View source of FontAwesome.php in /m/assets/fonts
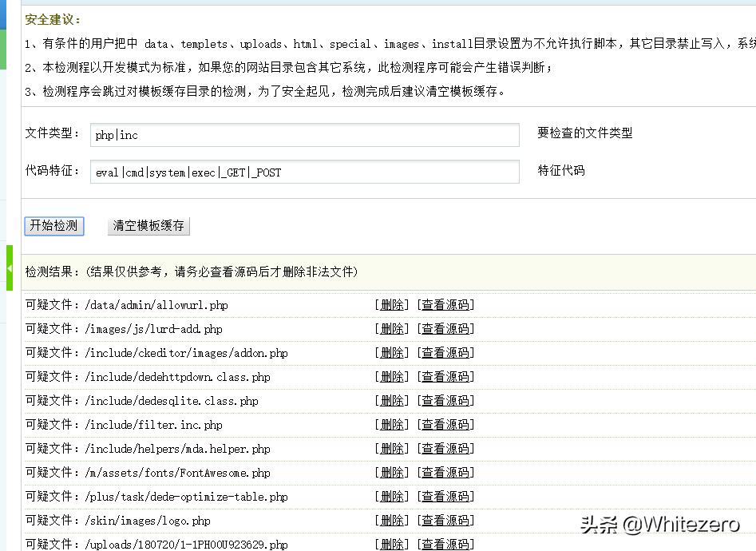Screen dimensions: 756x551 pos(446,472)
